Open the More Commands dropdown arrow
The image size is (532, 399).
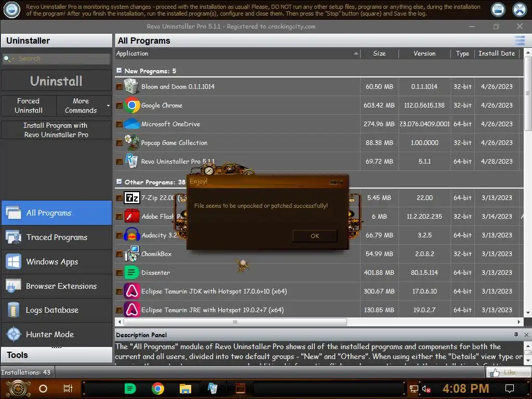point(108,105)
